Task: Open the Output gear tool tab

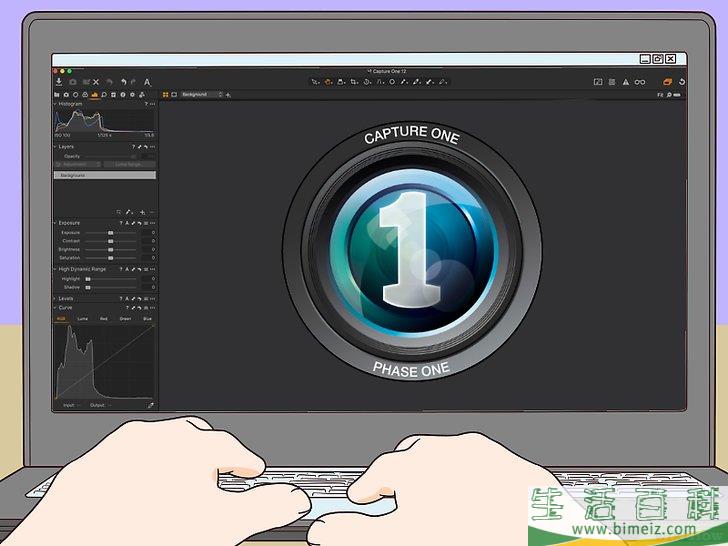Action: click(132, 95)
